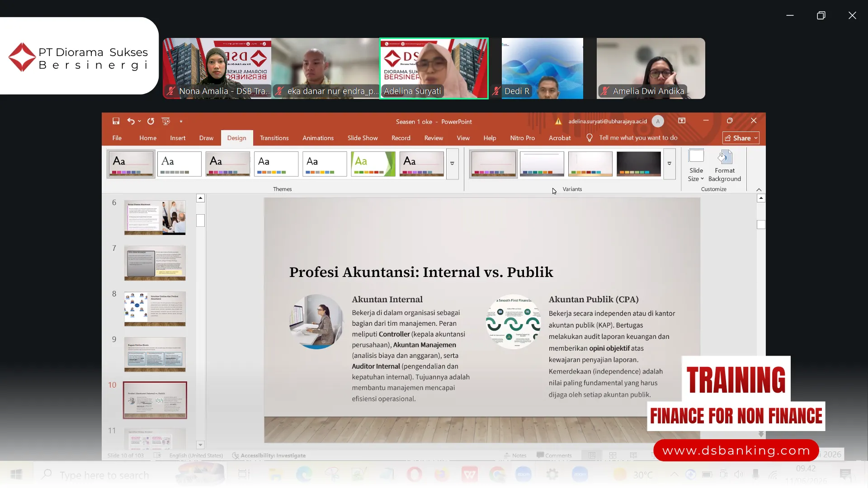
Task: Click the thumbnail panel scroll up arrow
Action: (x=200, y=198)
